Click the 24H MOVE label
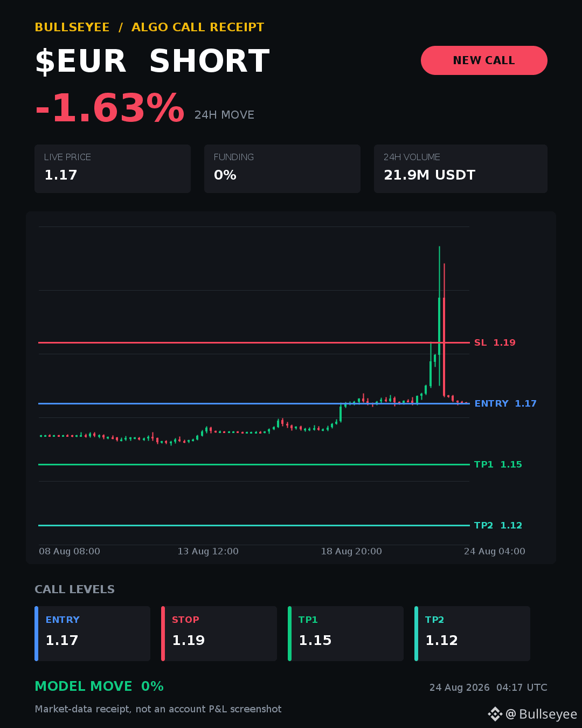The width and height of the screenshot is (582, 728). coord(224,115)
